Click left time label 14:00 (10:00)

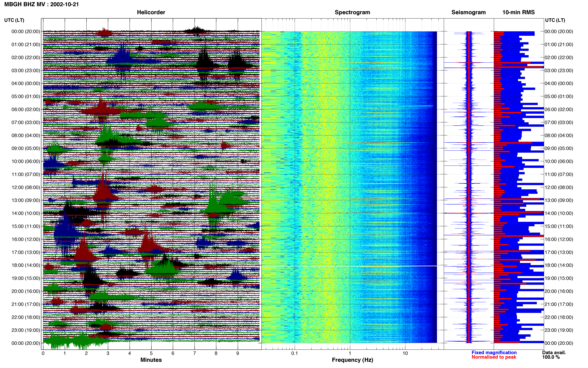pos(26,213)
